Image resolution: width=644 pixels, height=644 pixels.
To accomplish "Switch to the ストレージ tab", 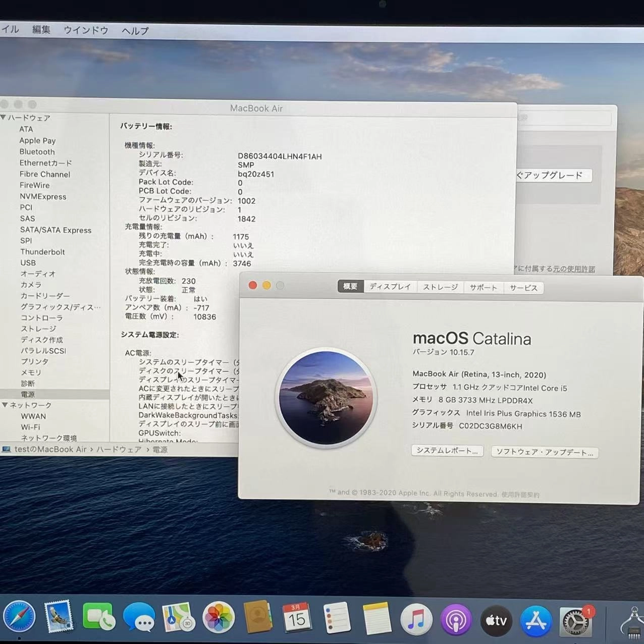I will [x=440, y=287].
